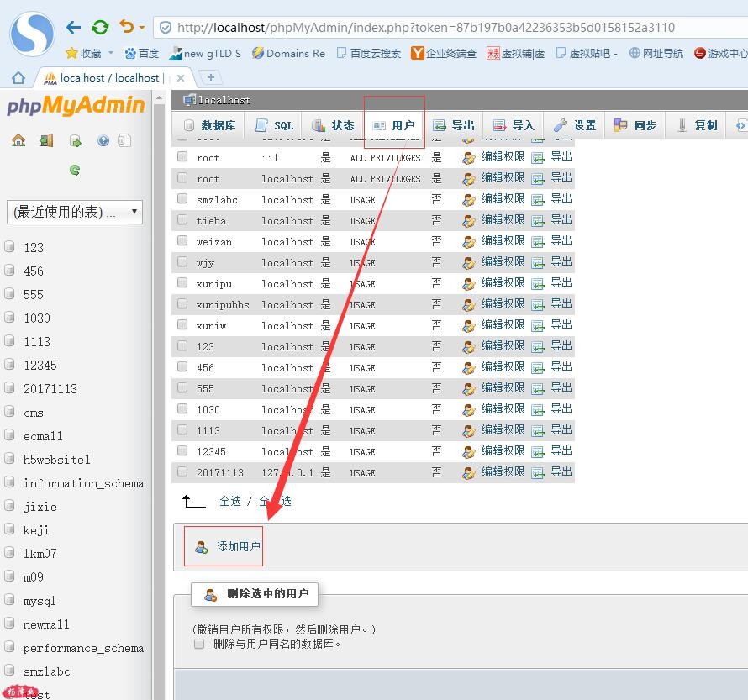Click the SQL documentation icon in sidebar
Screen dimensions: 748x700
pyautogui.click(x=124, y=140)
